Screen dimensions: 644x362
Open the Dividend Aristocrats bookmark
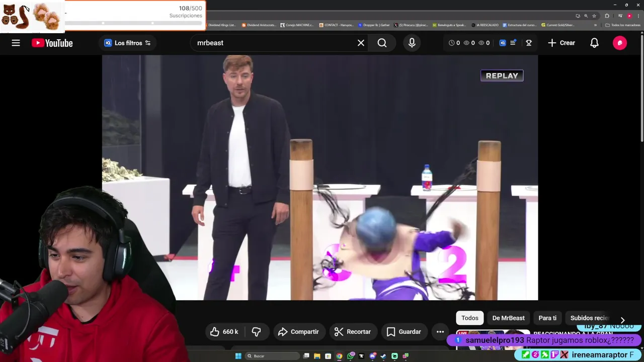(x=259, y=25)
